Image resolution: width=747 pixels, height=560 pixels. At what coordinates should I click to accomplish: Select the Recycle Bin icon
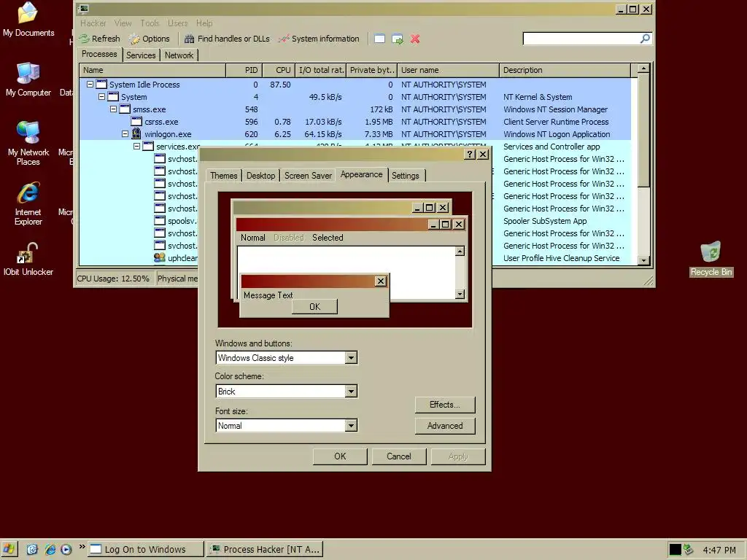tap(711, 259)
